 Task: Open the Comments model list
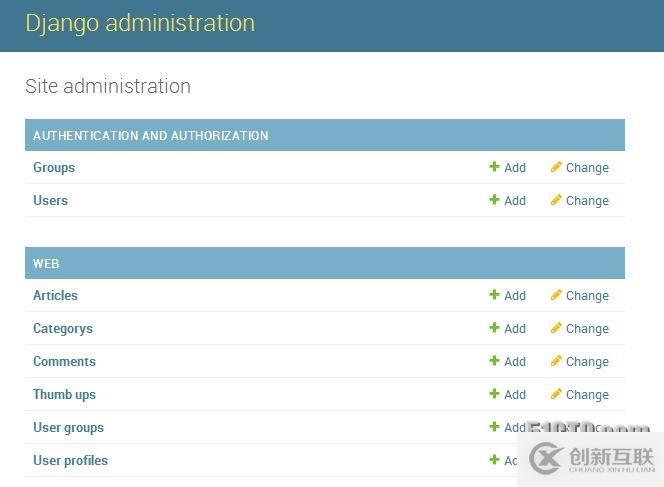click(64, 361)
